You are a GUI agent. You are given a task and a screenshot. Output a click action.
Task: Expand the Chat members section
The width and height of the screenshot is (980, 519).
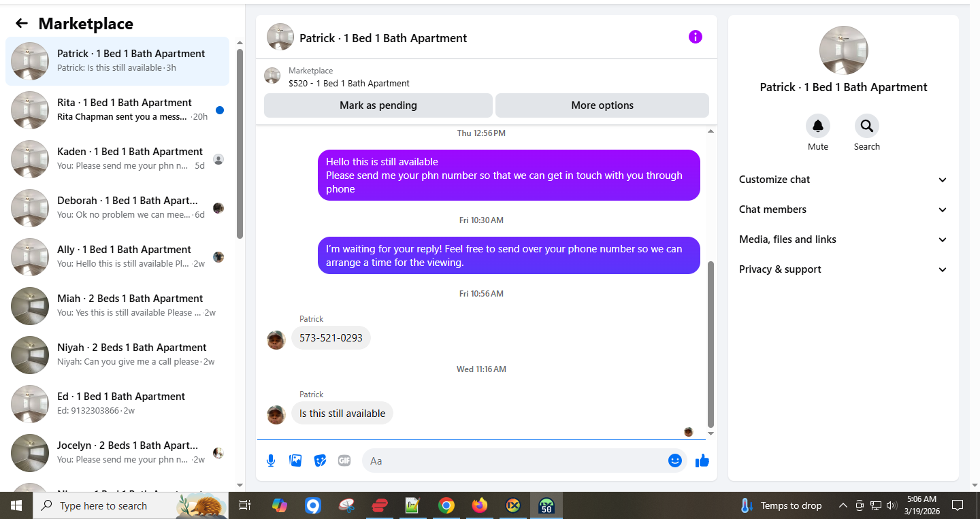[843, 210]
